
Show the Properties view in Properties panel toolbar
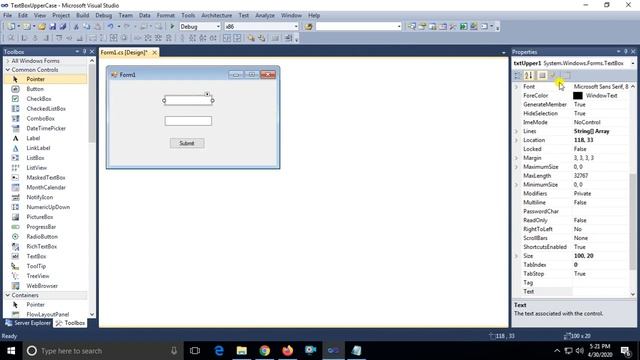(x=542, y=75)
